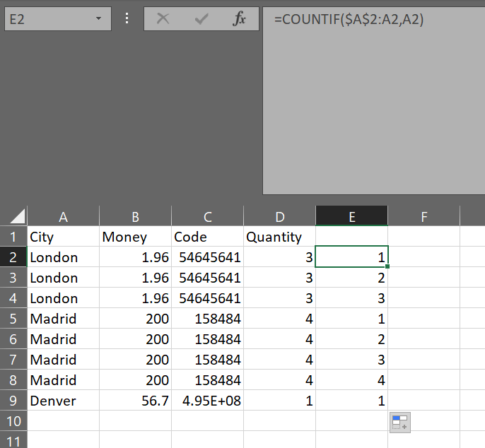Select column D header
Image resolution: width=485 pixels, height=448 pixels.
pos(280,217)
